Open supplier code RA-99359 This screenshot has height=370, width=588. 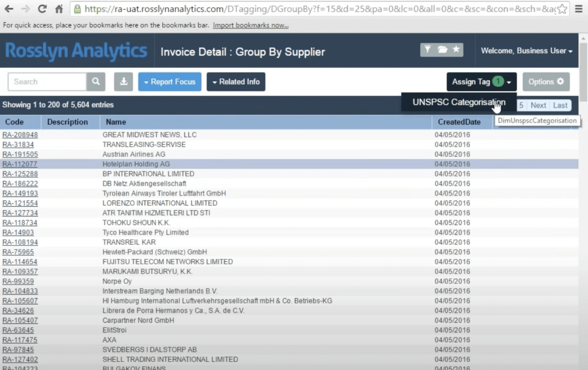click(18, 281)
